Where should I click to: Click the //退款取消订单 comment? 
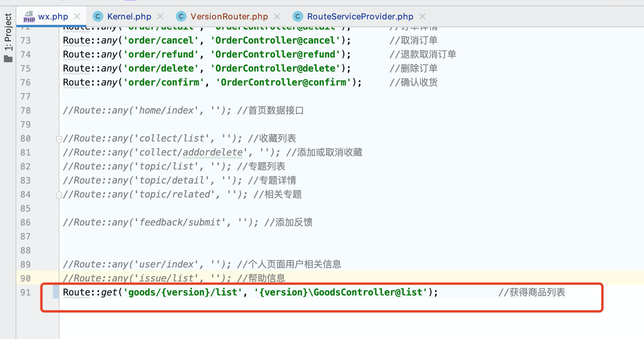coord(423,54)
